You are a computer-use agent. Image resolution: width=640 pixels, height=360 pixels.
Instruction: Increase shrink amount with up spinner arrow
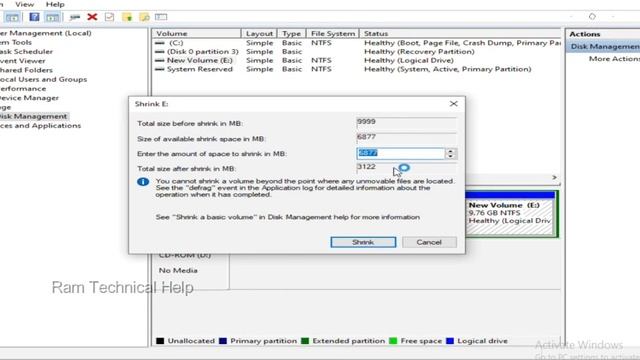451,151
